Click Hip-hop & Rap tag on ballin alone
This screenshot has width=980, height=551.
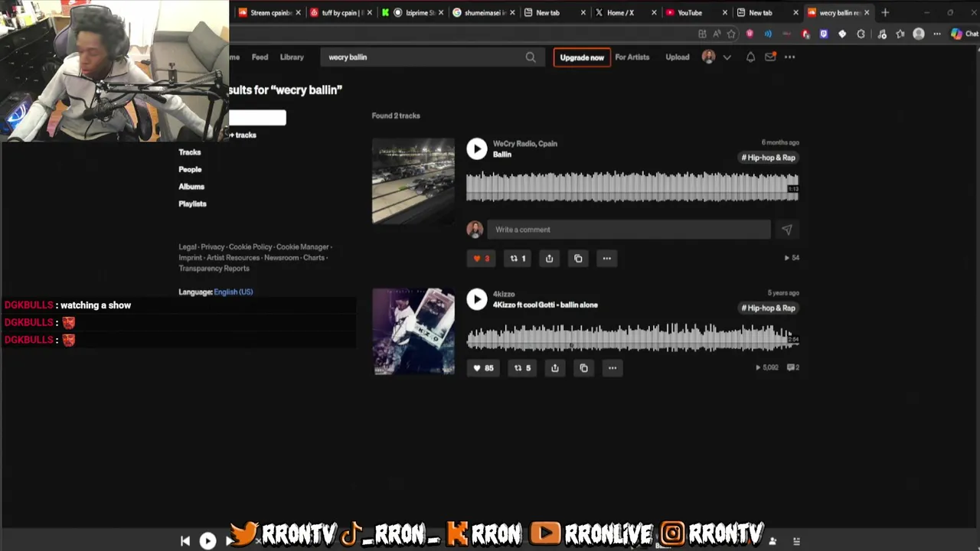(x=768, y=308)
